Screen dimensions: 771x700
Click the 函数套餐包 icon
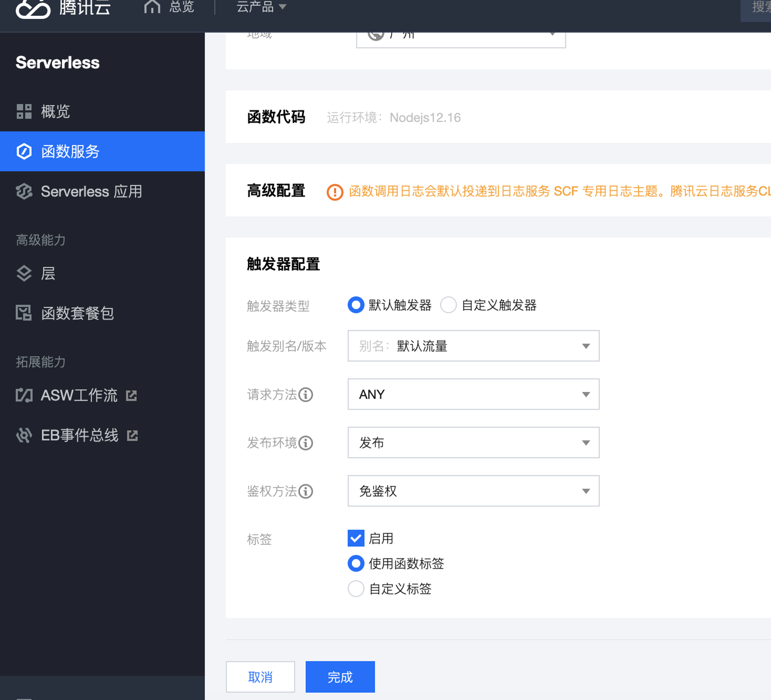click(x=24, y=313)
